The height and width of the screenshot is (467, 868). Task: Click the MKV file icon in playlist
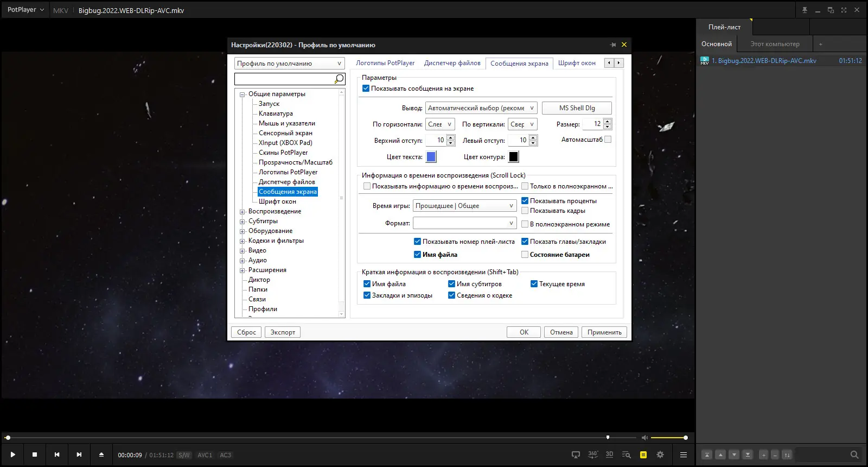(705, 60)
